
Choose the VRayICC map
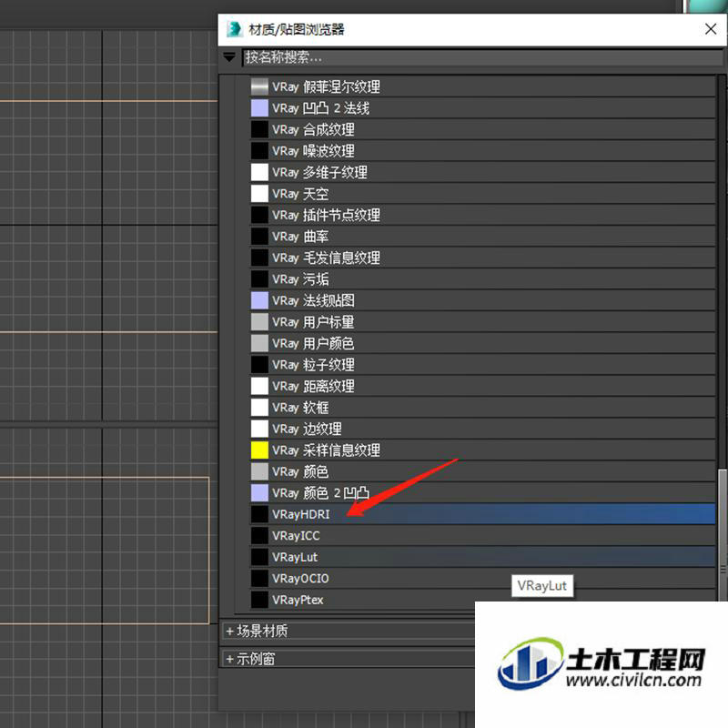[x=482, y=535]
